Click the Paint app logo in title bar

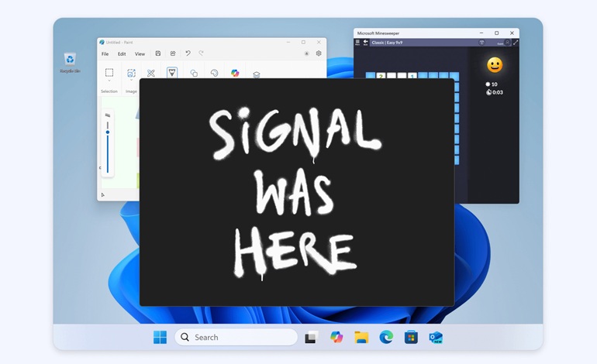102,43
